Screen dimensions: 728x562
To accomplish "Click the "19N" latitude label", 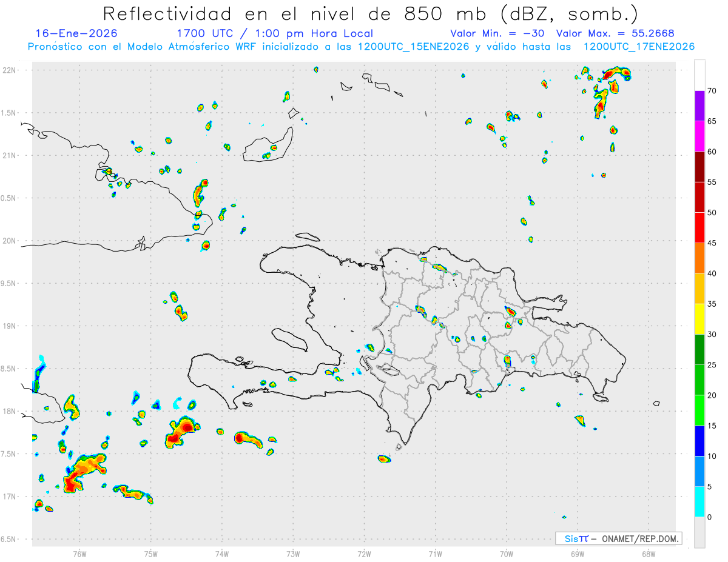I will point(10,326).
